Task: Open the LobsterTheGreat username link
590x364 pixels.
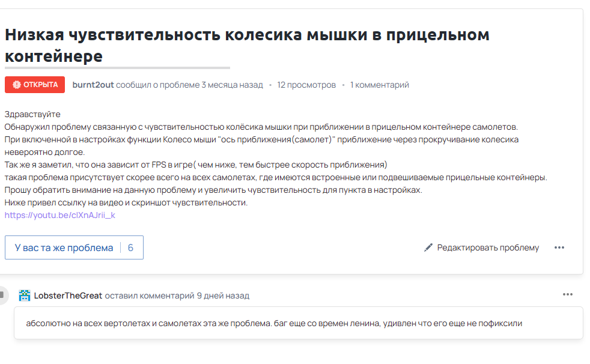Action: (68, 296)
